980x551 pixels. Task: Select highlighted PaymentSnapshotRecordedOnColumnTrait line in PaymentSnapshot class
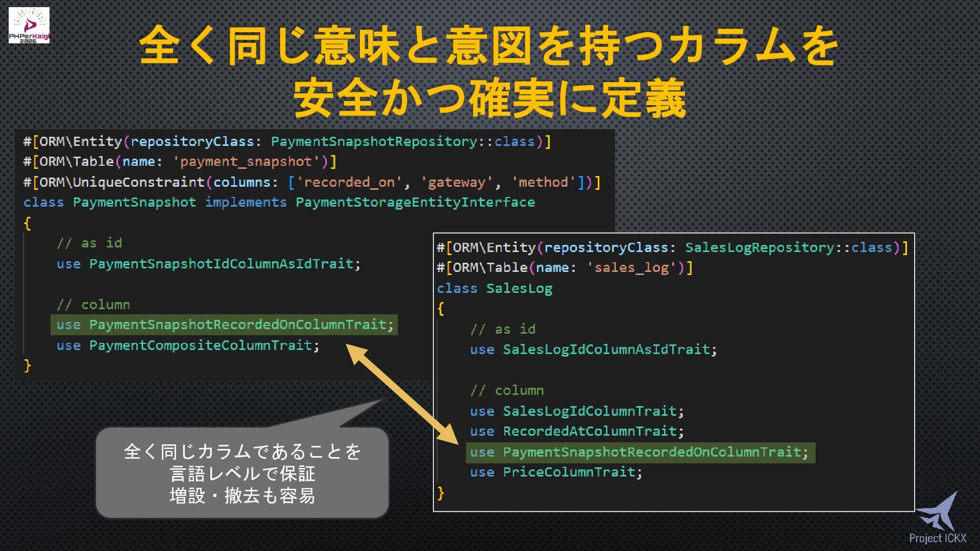[225, 325]
